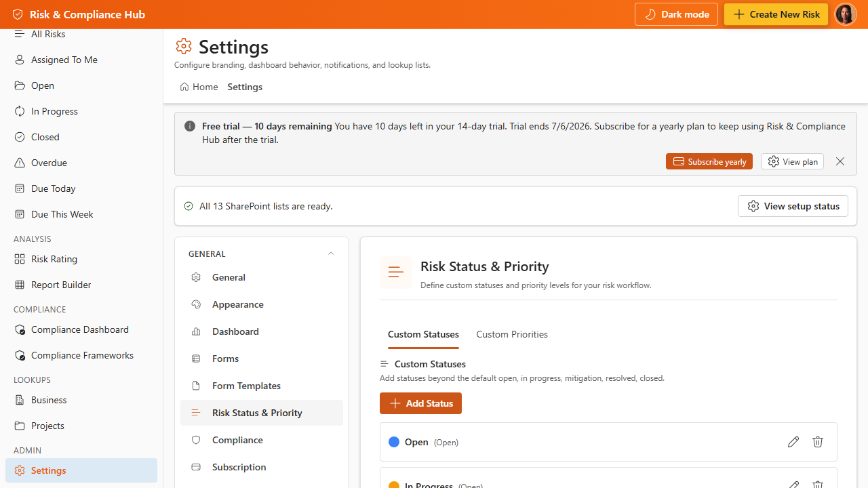Delete the Open status with trash icon
The height and width of the screenshot is (488, 868).
click(x=818, y=442)
